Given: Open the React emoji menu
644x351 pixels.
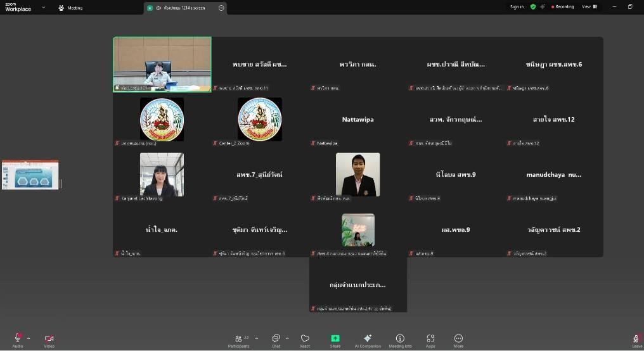Looking at the screenshot, I should coord(305,339).
